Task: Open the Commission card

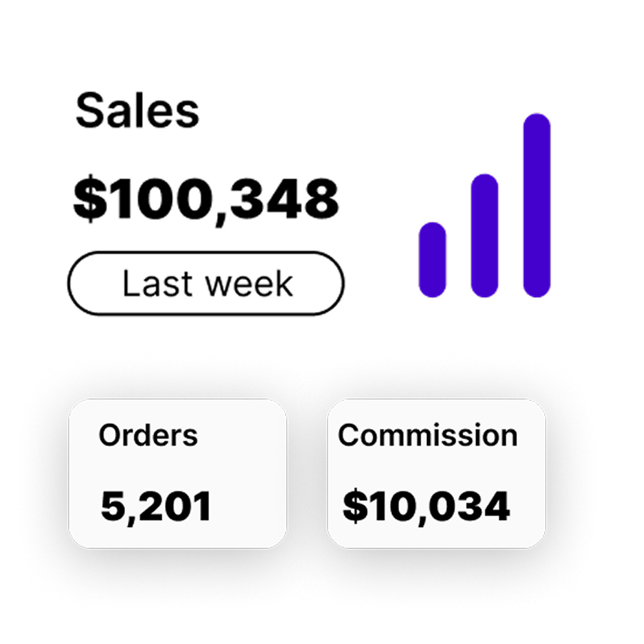Action: click(x=436, y=473)
